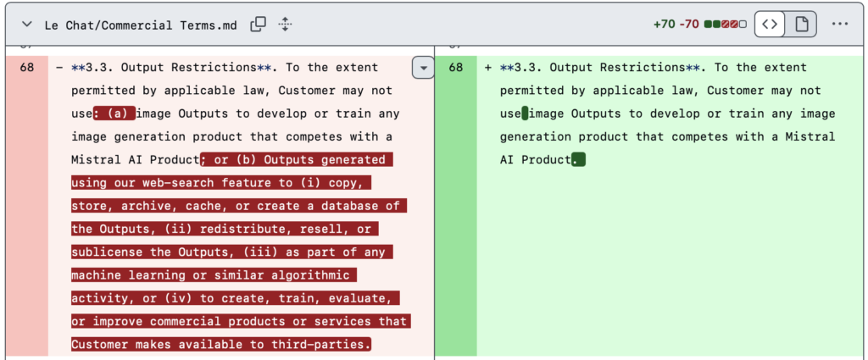Click the minus marker on the removed line
Screen dimensions: 868x360
(x=58, y=68)
